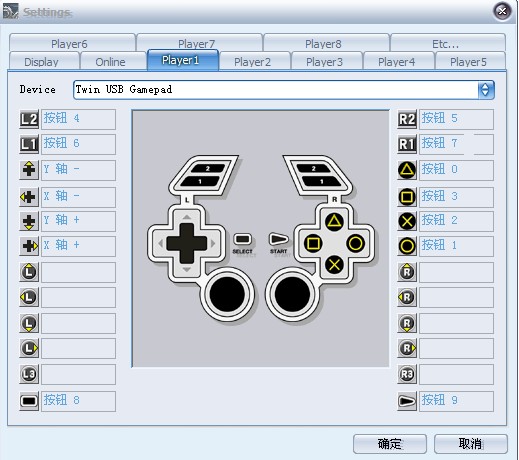Open the Device dropdown arrow

485,90
